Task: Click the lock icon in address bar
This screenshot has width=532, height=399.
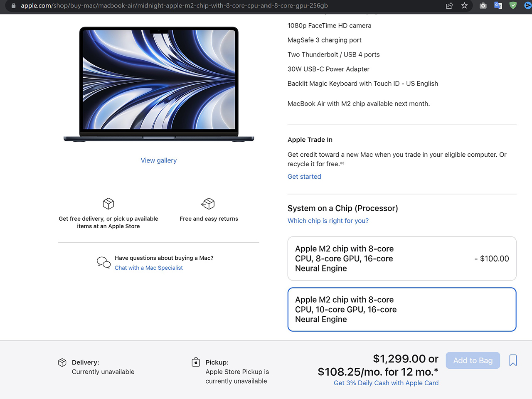Action: tap(13, 6)
